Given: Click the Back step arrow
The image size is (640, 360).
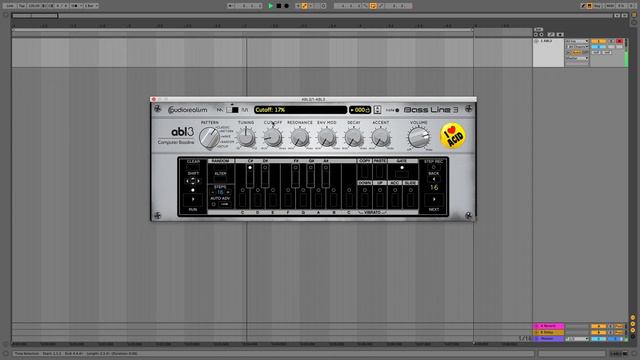Looking at the screenshot, I should click(433, 179).
